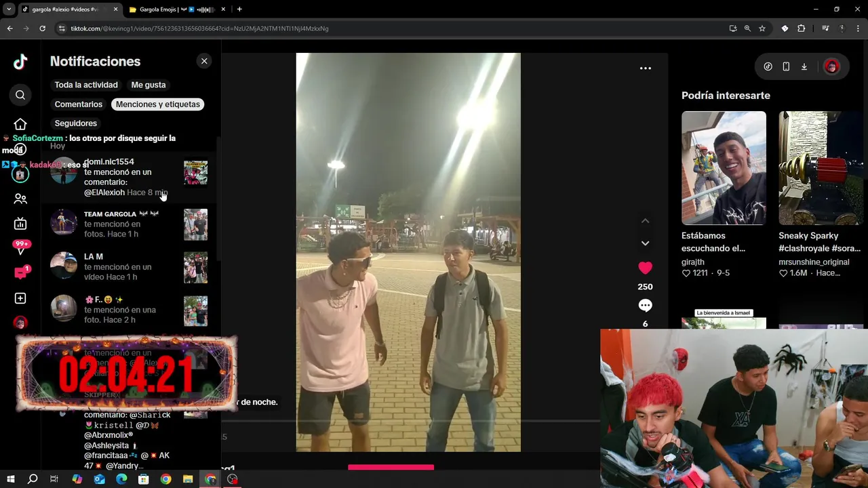This screenshot has width=868, height=488.
Task: Click the download desktop app arrow icon
Action: point(804,66)
